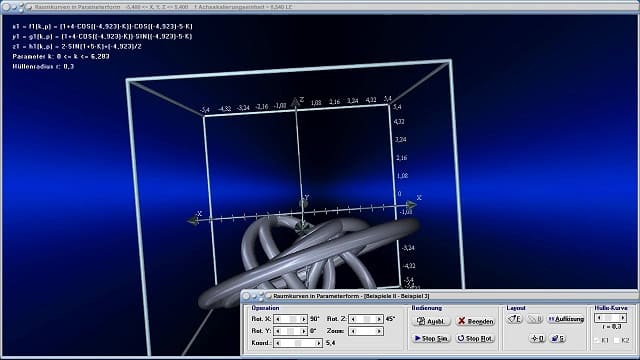640x360 pixels.
Task: Click the Beenden button
Action: 475,322
